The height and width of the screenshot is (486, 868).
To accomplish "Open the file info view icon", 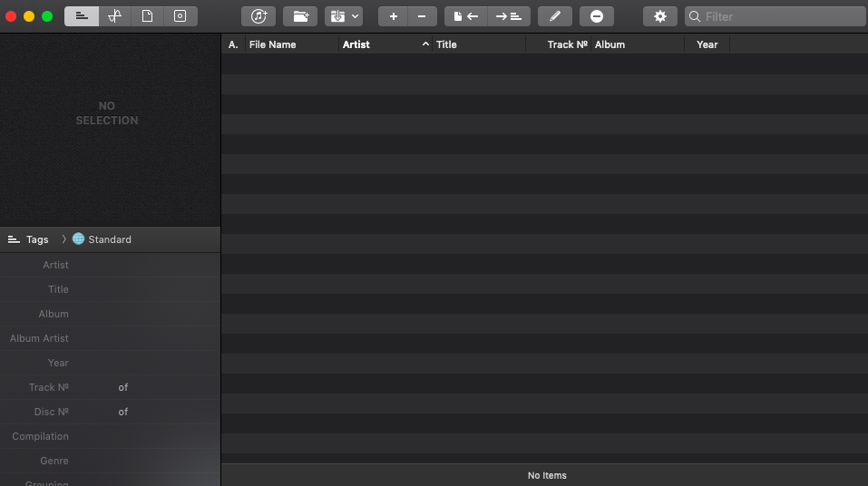I will 147,16.
